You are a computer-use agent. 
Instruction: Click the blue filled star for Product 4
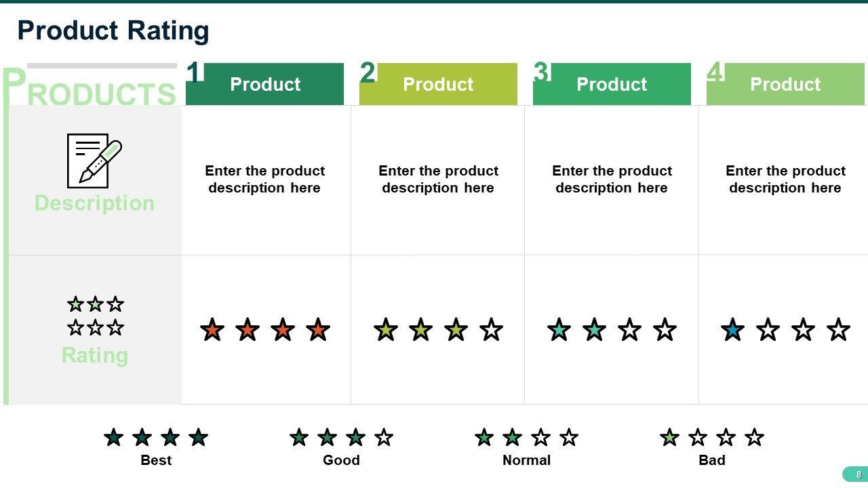732,330
